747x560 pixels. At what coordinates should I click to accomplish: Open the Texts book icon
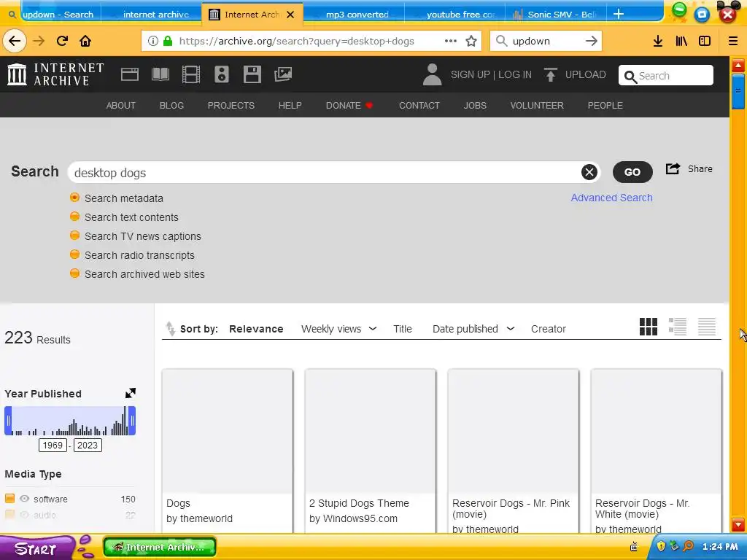click(x=160, y=75)
